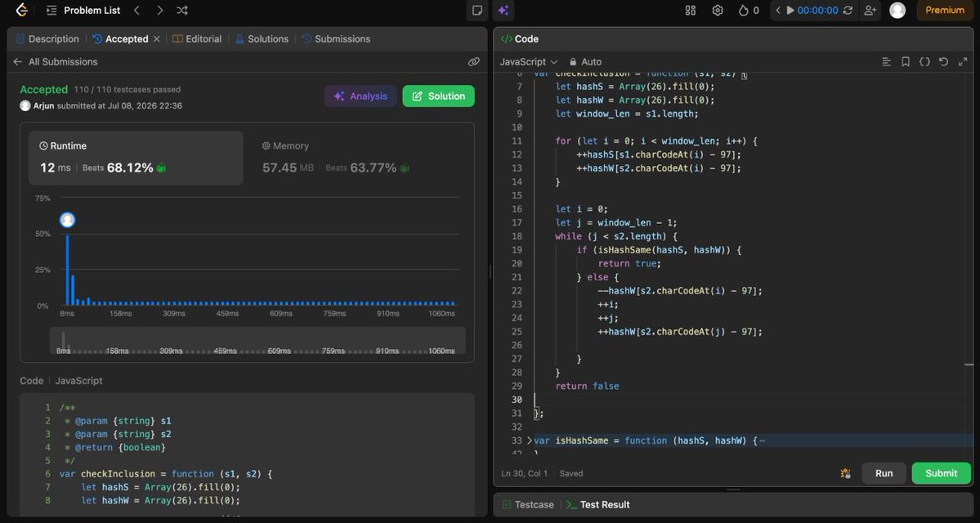980x523 pixels.
Task: Collapse the timer with the left chevron
Action: pos(778,10)
